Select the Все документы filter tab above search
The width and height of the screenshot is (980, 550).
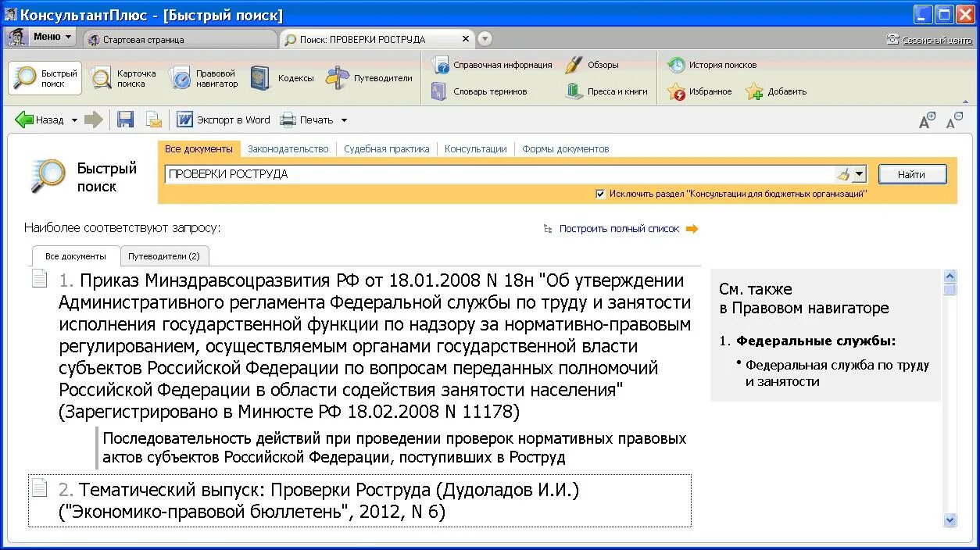(199, 148)
